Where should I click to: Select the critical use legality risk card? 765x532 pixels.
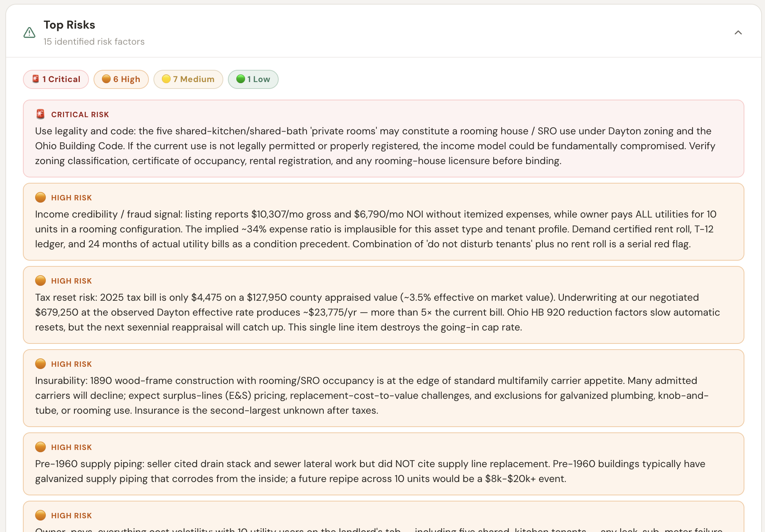coord(384,139)
